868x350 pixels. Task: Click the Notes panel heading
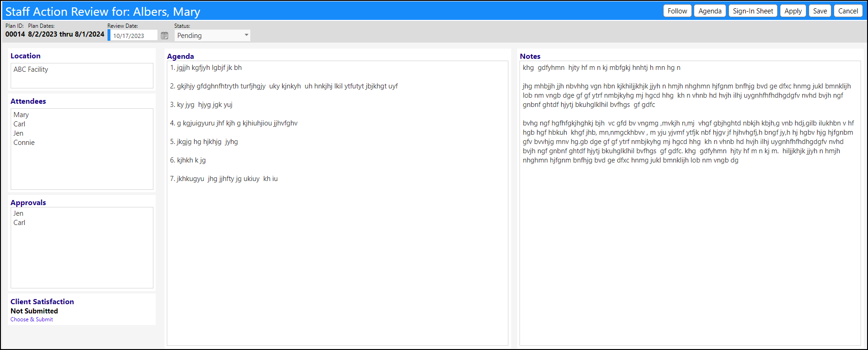530,56
